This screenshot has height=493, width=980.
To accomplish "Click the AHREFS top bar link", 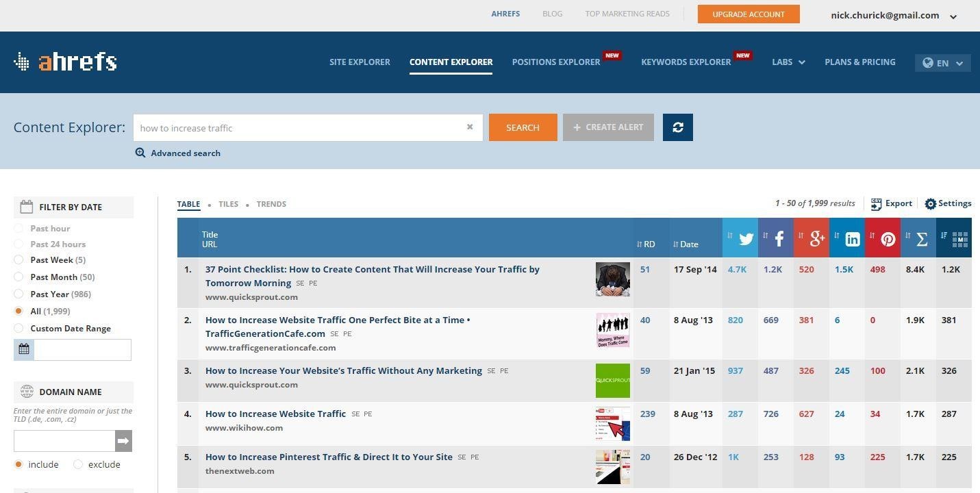I will coord(505,14).
